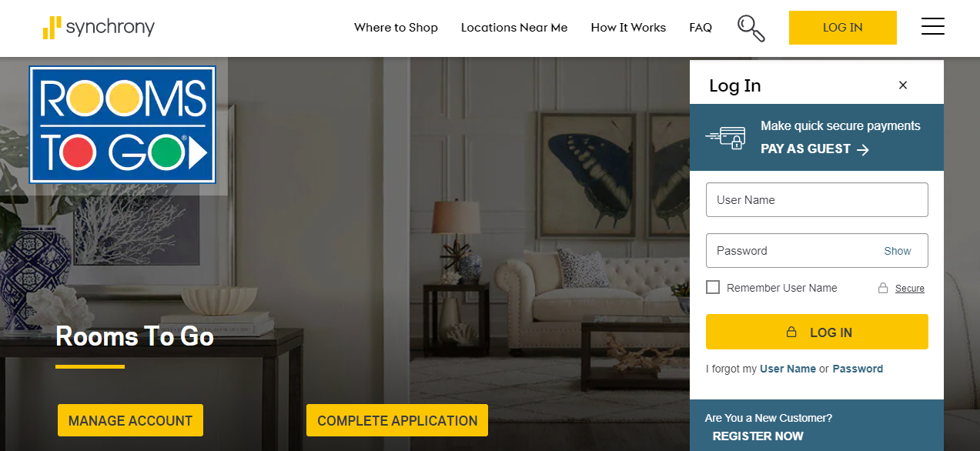
Task: Click the Synchrony logo
Action: (99, 28)
